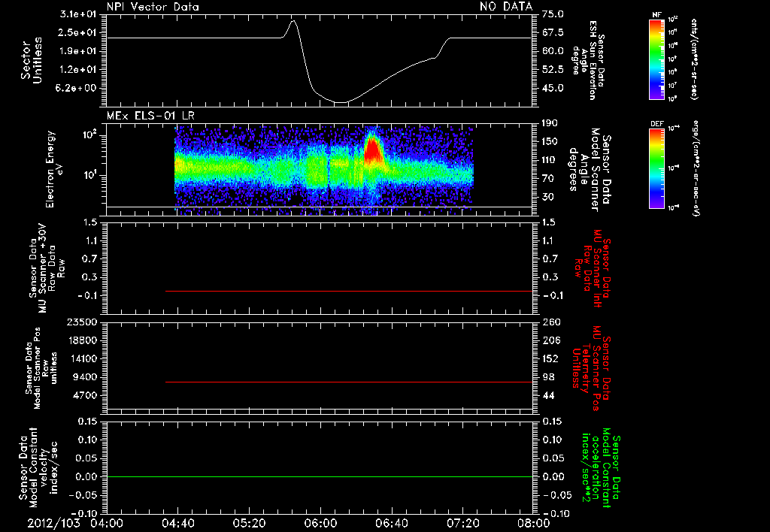
Task: Click the "ergs/(cm**2-sr-sec-eV)" units label
Action: (x=696, y=168)
